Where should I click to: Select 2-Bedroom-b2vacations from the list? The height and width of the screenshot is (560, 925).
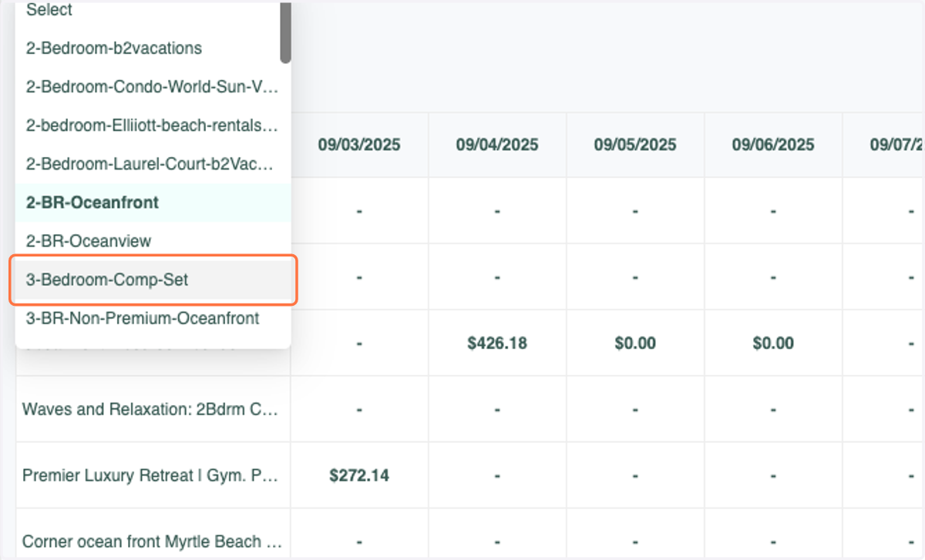(x=153, y=49)
